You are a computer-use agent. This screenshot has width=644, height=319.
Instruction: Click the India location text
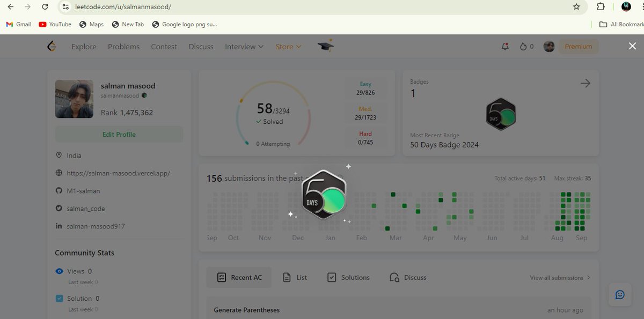pyautogui.click(x=74, y=155)
